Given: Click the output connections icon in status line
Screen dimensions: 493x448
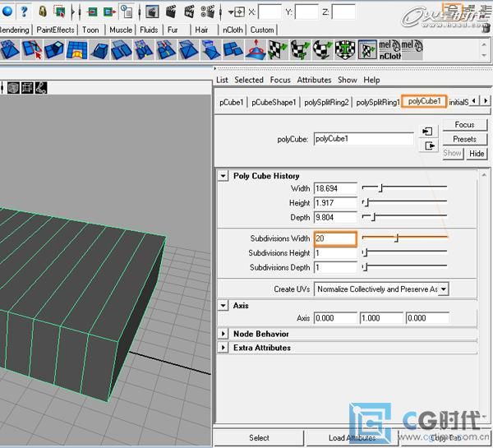Looking at the screenshot, I should 110,12.
